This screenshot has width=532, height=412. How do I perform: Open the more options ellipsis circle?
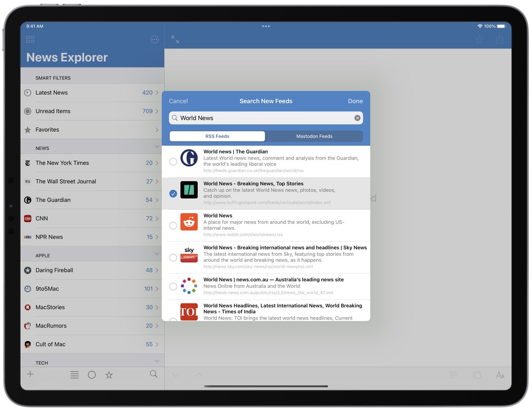pyautogui.click(x=155, y=40)
